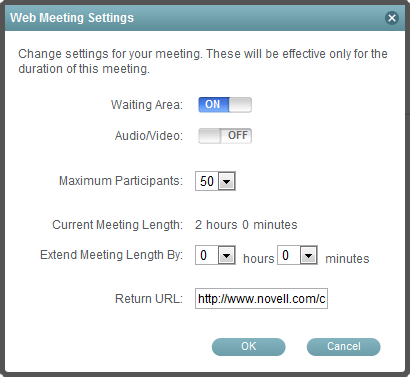Click the Waiting Area label
Viewport: 410px width, 377px height.
(x=147, y=105)
